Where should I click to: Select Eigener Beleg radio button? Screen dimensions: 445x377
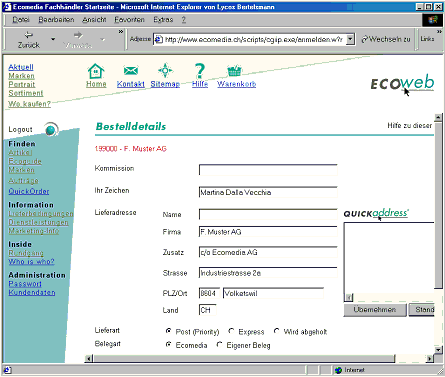pos(219,345)
